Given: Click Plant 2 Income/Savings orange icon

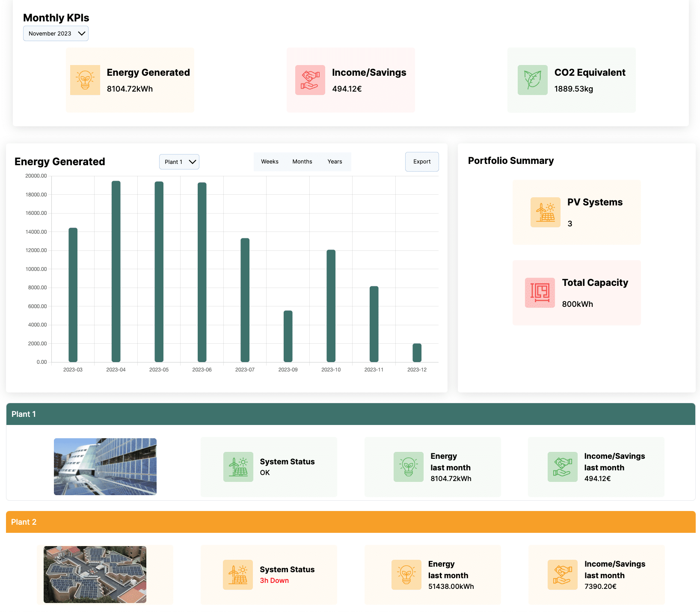Looking at the screenshot, I should pos(562,575).
